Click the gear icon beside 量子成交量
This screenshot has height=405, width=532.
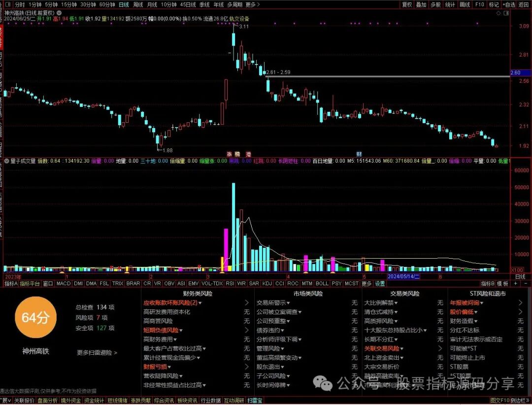point(6,161)
